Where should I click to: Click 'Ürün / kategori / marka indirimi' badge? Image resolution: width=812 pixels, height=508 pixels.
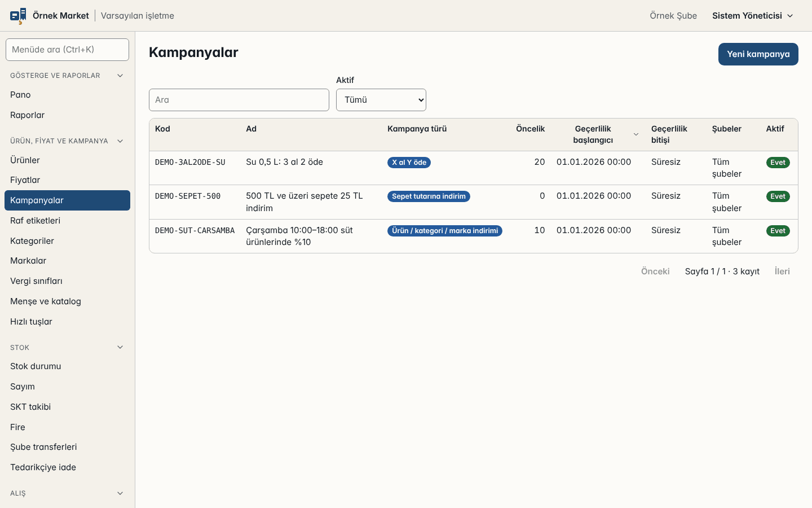click(445, 231)
